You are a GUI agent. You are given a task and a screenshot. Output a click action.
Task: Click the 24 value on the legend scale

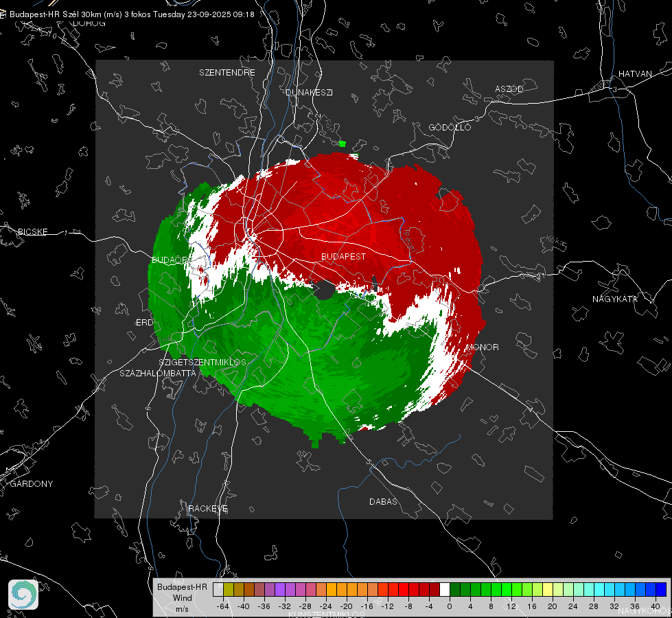(573, 606)
